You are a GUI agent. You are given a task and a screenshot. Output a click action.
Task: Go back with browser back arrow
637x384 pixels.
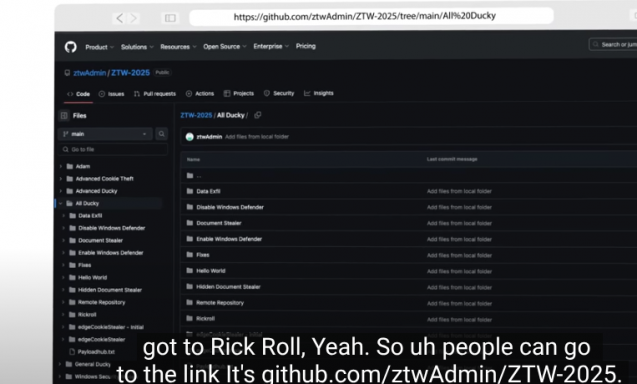(119, 18)
